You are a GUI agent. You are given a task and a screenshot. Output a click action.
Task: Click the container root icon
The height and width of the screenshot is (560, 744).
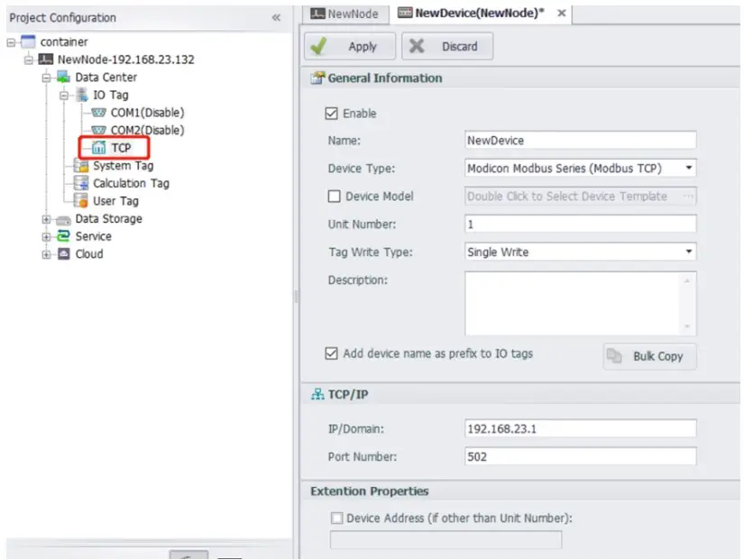pos(28,41)
